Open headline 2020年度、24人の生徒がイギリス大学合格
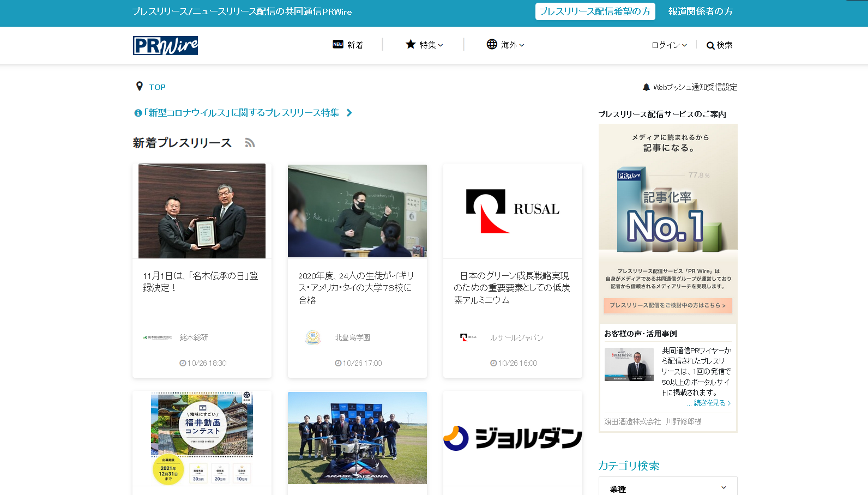 [x=356, y=288]
